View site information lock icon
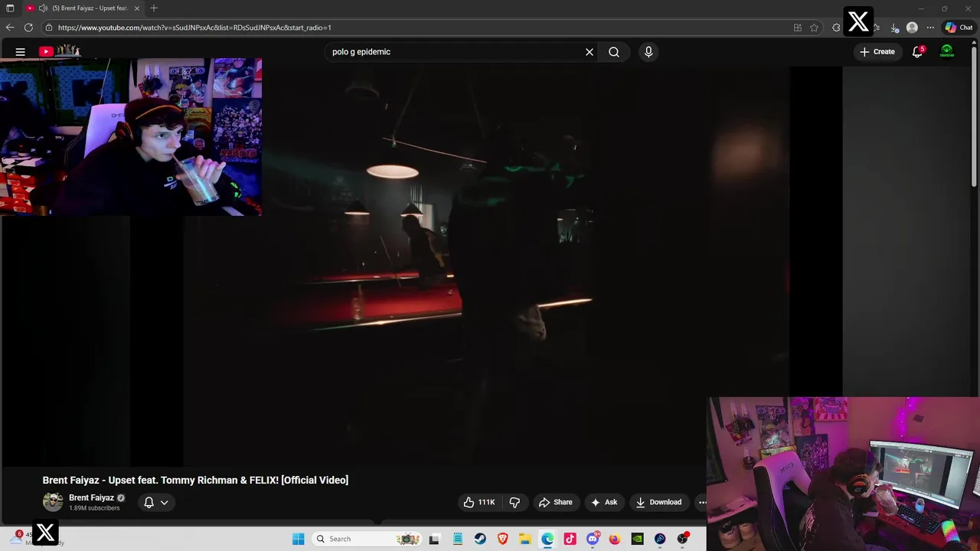 [49, 28]
